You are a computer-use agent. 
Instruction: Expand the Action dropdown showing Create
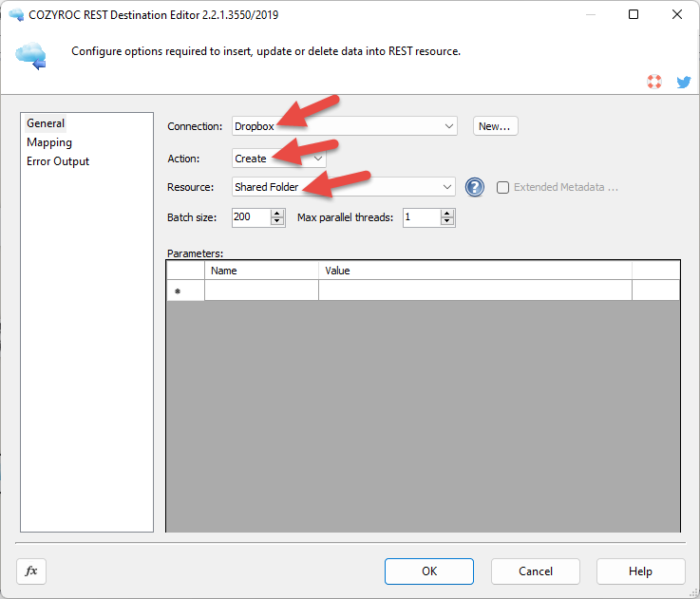(278, 159)
